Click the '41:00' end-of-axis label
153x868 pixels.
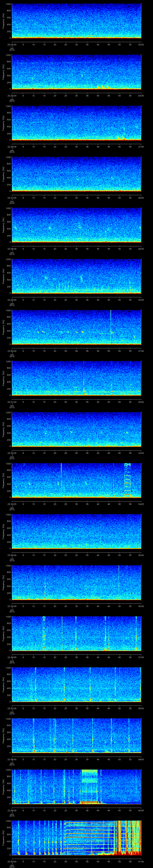point(141,861)
